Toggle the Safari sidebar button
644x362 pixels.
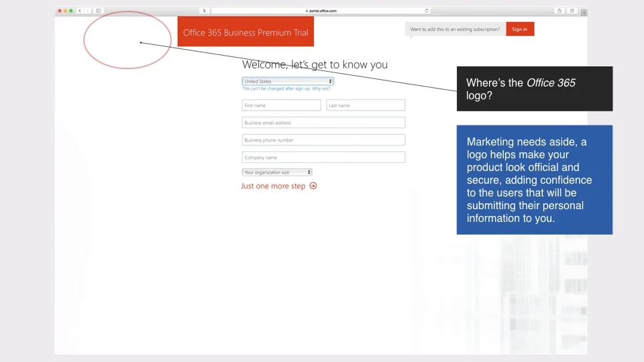point(99,11)
